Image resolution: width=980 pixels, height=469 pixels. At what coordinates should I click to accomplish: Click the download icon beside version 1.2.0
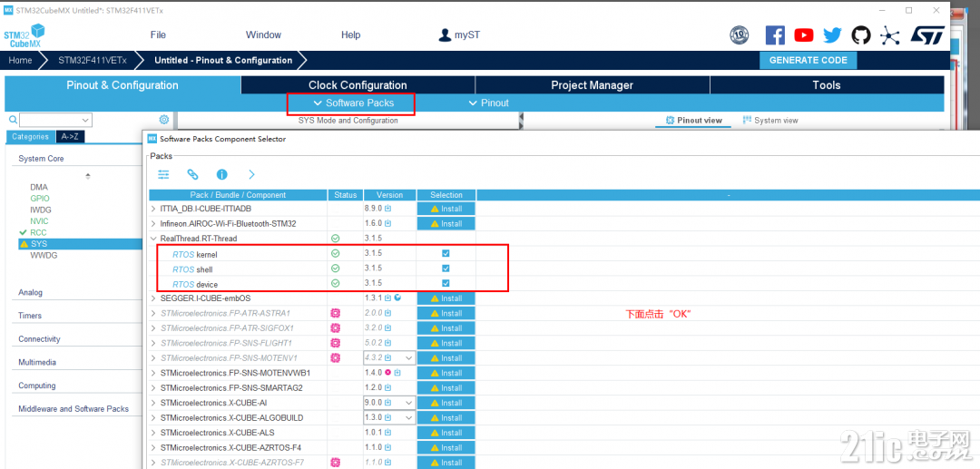tap(388, 388)
